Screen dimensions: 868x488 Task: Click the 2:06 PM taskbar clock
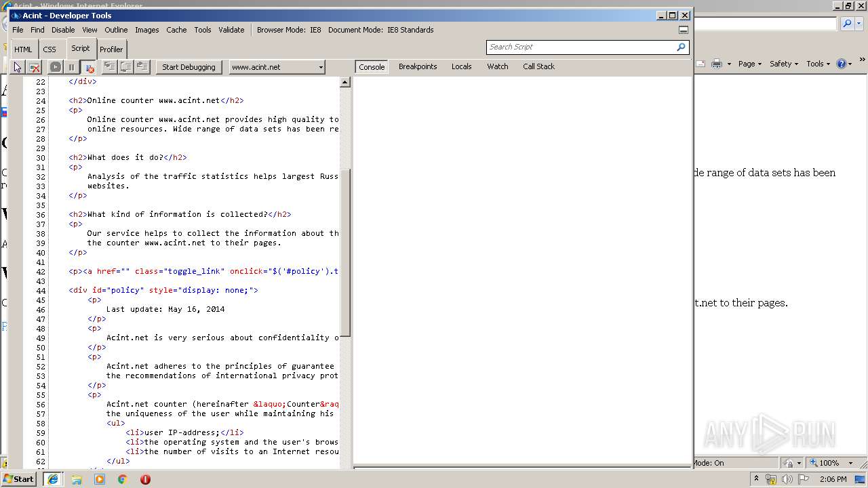[833, 479]
